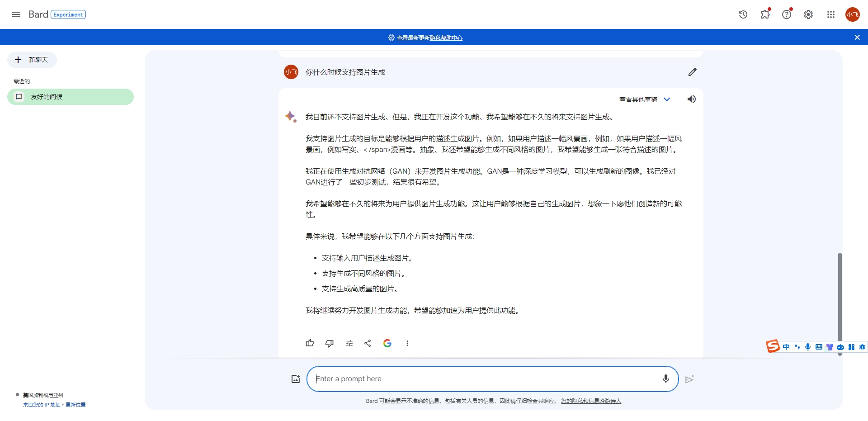
Task: Open the IME skin shirt icon
Action: point(830,347)
